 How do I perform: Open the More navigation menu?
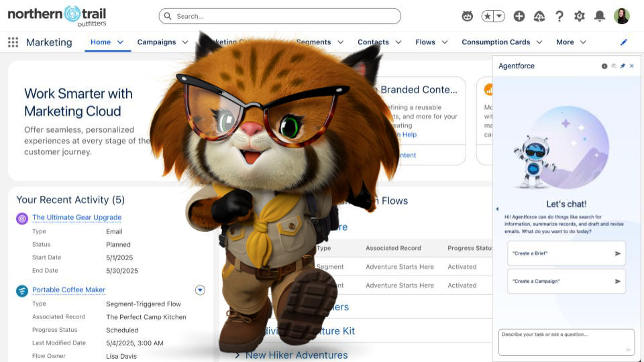571,42
